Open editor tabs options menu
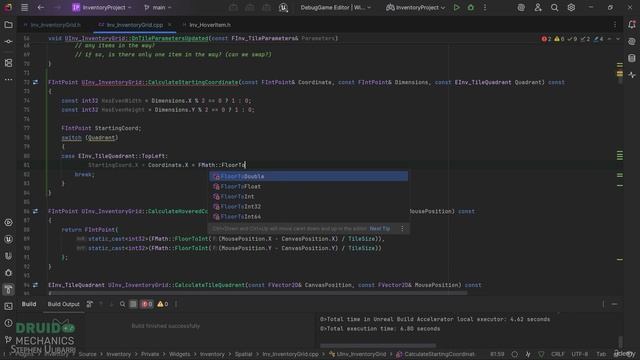 click(x=615, y=25)
